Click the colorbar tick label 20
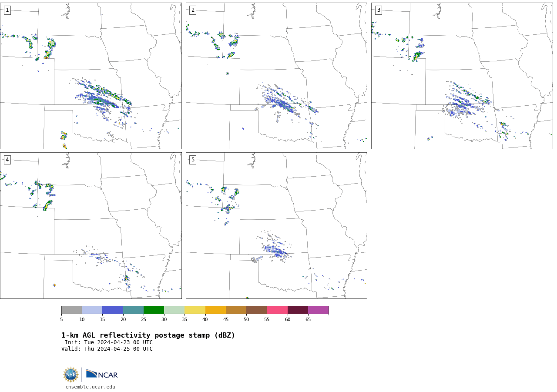 123,320
